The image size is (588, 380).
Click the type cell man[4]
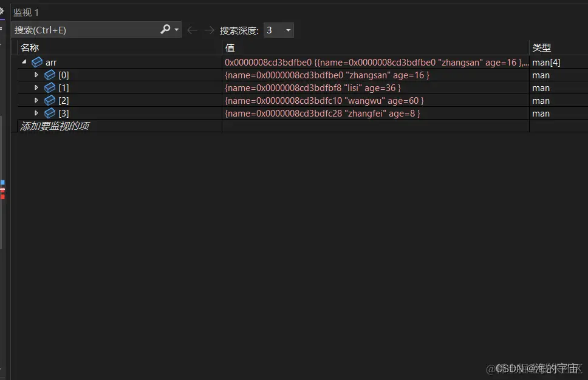[546, 63]
